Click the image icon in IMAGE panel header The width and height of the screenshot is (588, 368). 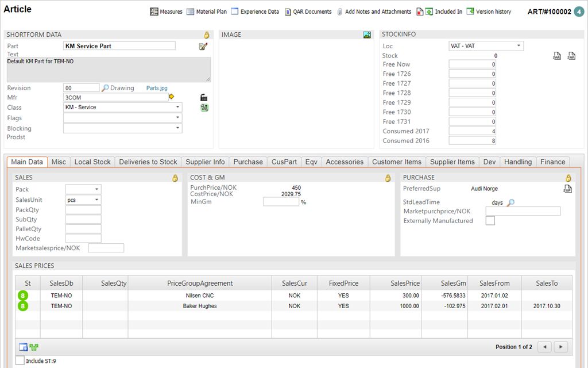pyautogui.click(x=367, y=35)
